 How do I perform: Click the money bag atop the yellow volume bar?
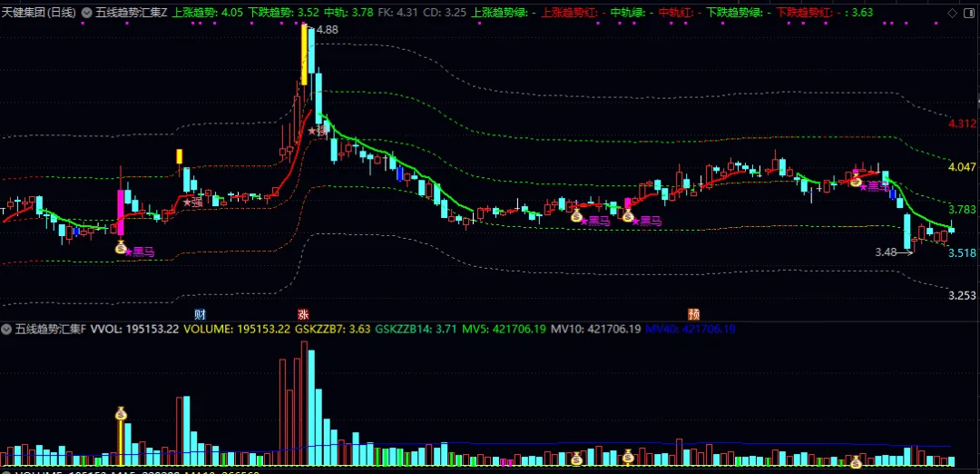(122, 413)
